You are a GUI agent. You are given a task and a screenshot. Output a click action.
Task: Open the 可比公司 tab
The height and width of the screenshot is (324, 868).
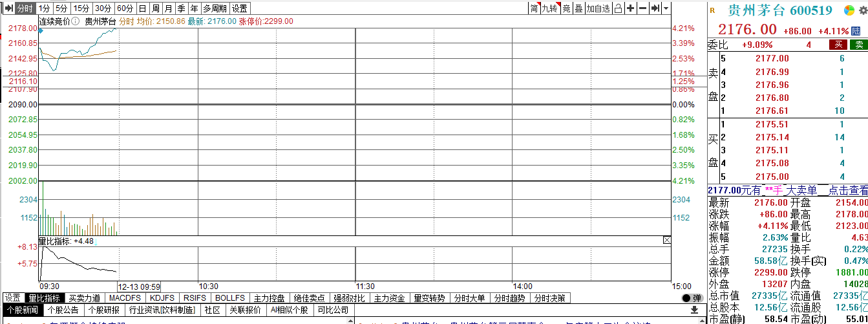pos(333,310)
